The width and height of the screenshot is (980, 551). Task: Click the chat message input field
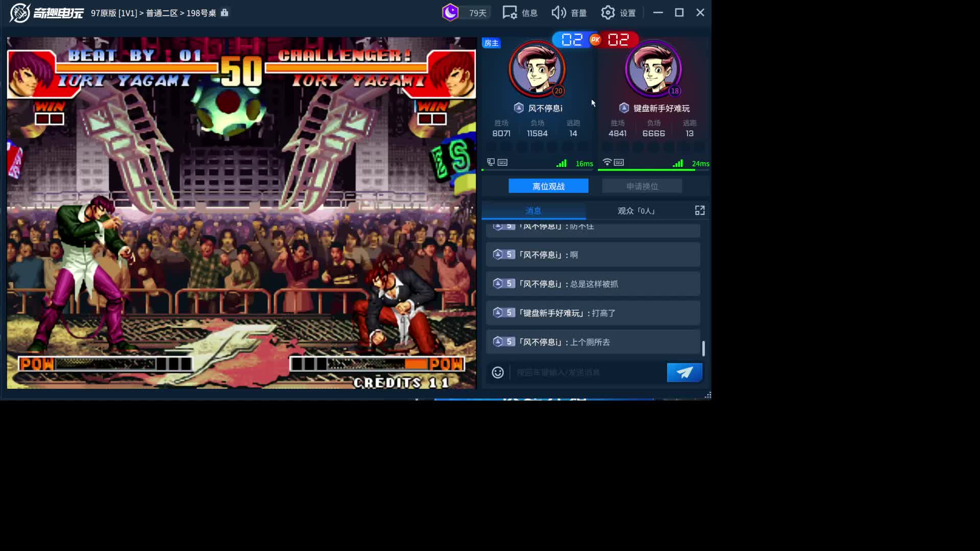click(587, 372)
